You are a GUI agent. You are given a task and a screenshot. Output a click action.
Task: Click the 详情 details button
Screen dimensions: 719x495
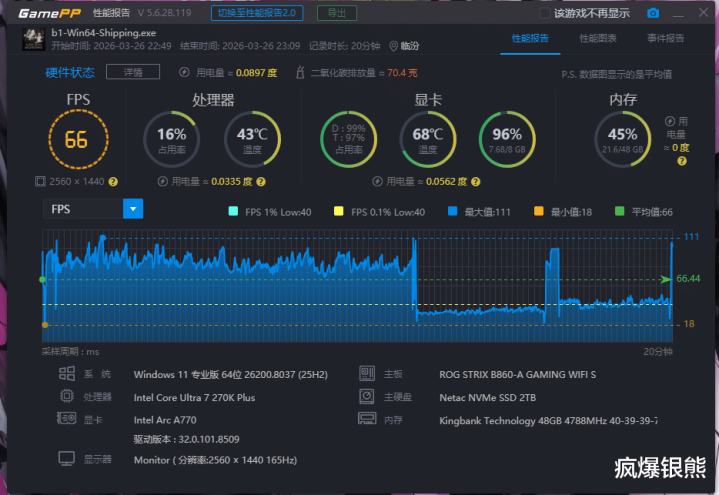133,72
